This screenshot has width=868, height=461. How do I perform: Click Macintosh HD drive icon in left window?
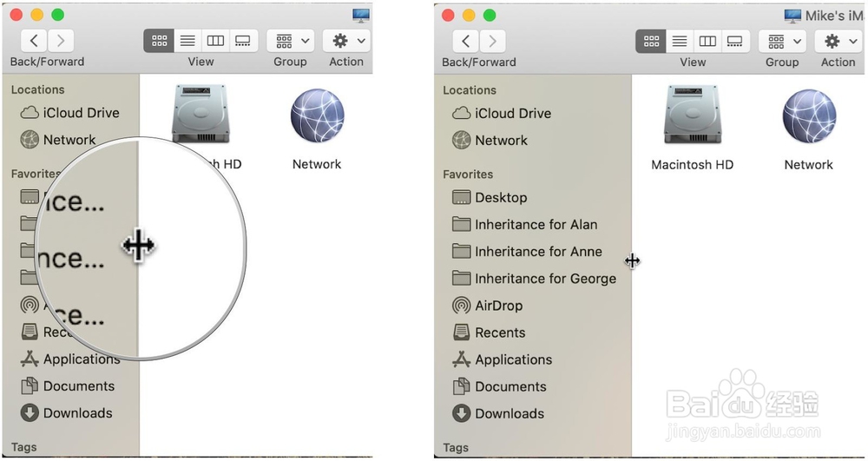pyautogui.click(x=201, y=115)
